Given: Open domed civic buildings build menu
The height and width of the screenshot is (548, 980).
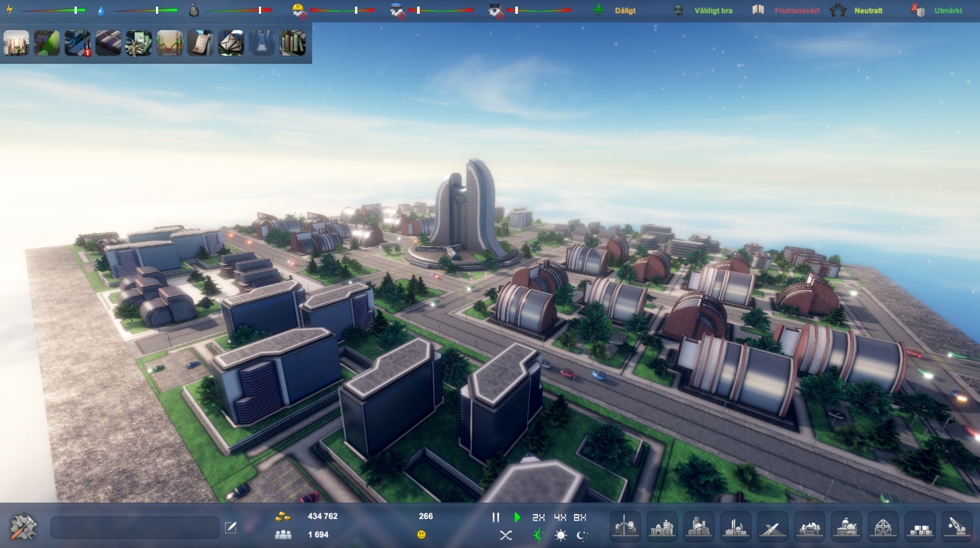Looking at the screenshot, I should tap(847, 527).
